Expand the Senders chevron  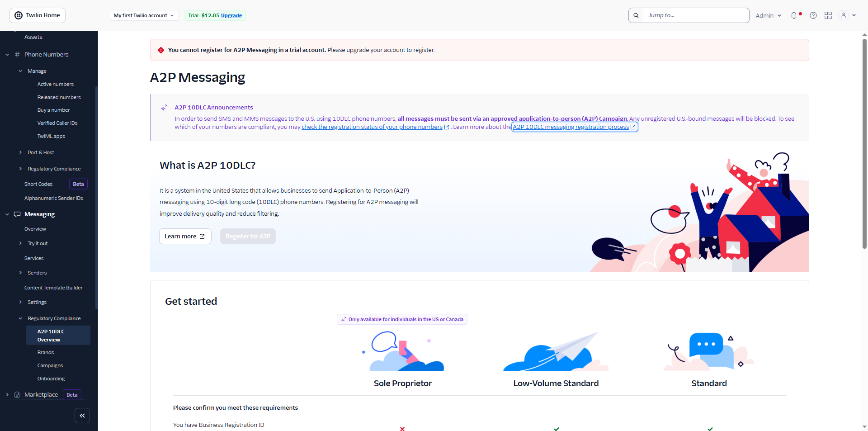point(20,273)
